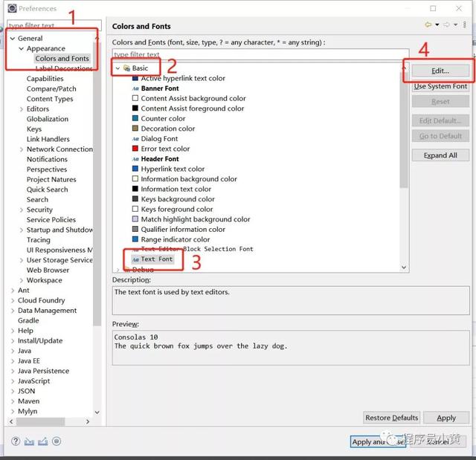
Task: Click the export preferences icon
Action: [x=43, y=441]
